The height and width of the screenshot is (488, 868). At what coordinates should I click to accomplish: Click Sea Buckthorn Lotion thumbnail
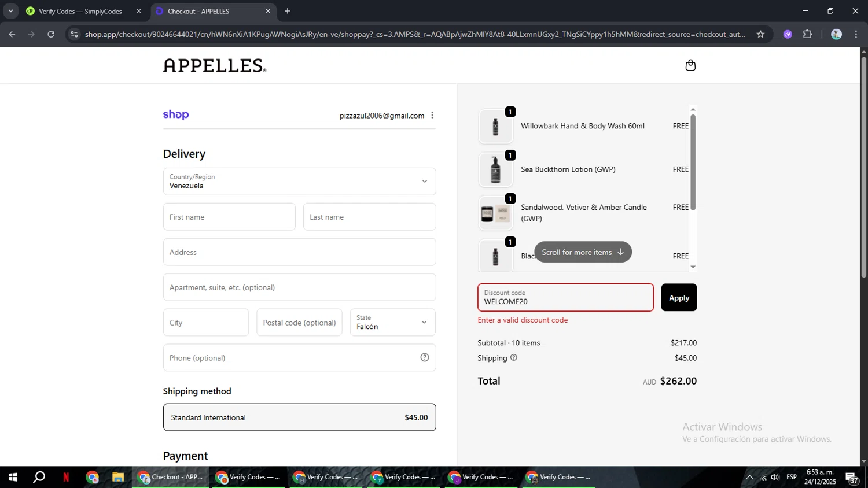[495, 169]
